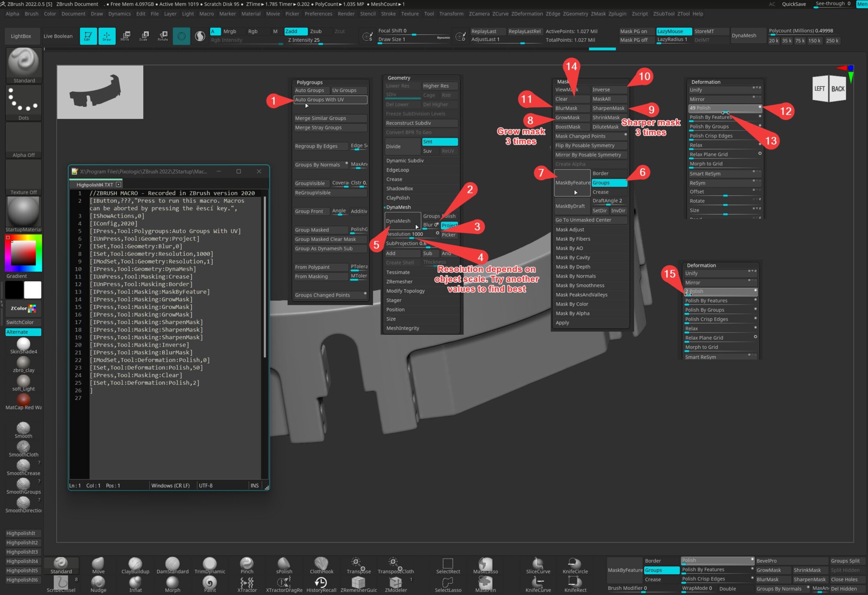Select the ZModeler brush icon

[395, 583]
